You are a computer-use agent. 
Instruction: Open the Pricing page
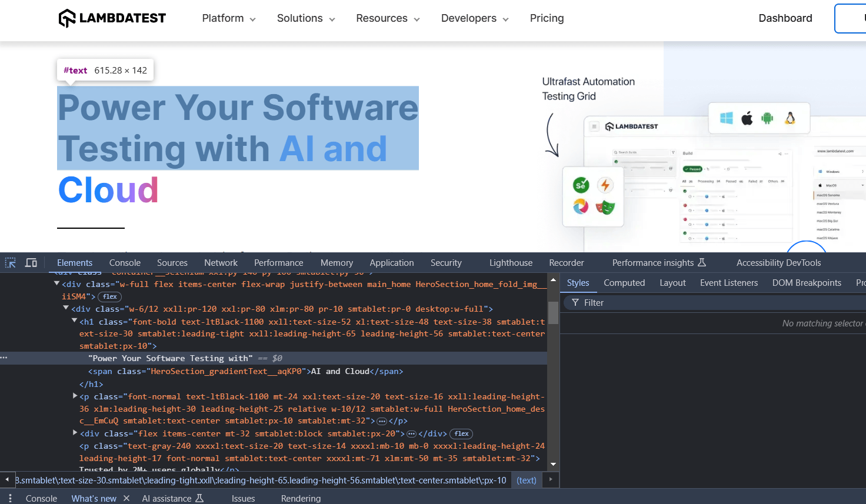[x=547, y=18]
